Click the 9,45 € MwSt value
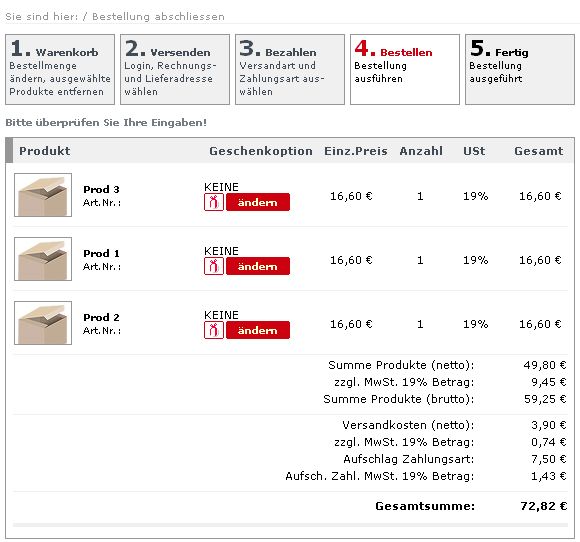Image resolution: width=580 pixels, height=542 pixels. pyautogui.click(x=549, y=382)
